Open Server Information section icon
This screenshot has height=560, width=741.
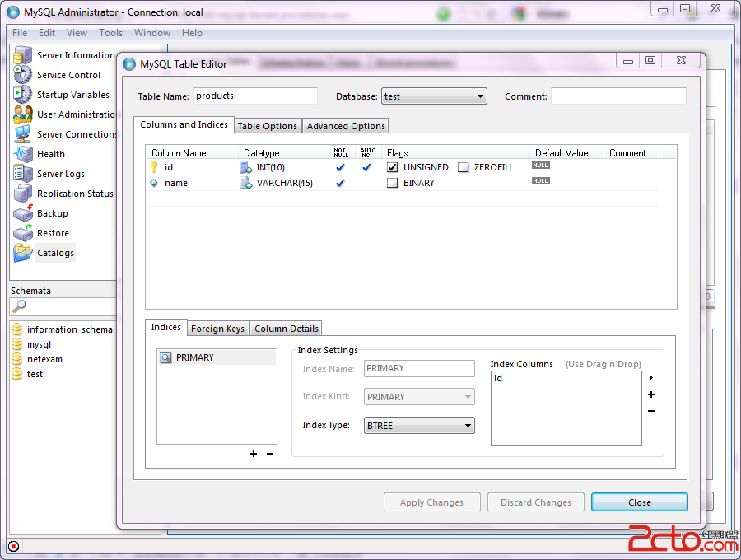coord(22,55)
